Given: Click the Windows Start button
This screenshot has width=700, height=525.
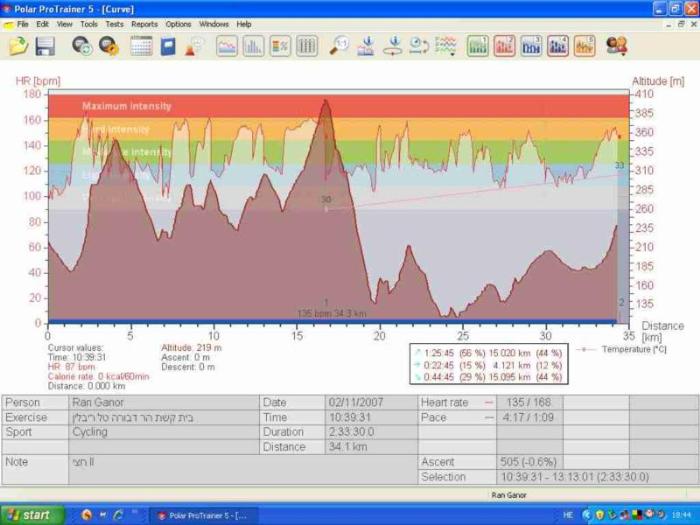Looking at the screenshot, I should pos(32,515).
